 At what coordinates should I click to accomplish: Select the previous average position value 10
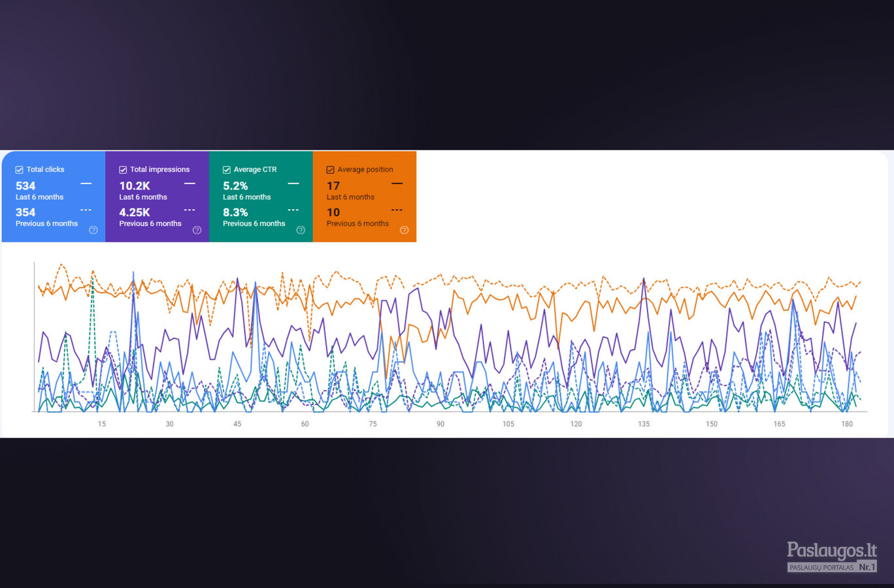(333, 212)
